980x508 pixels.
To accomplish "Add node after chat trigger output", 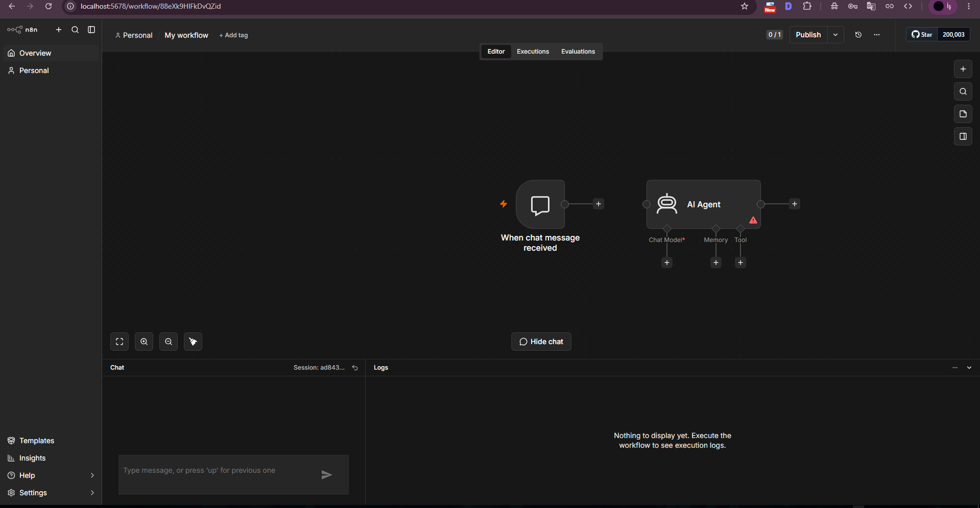I will coord(599,204).
